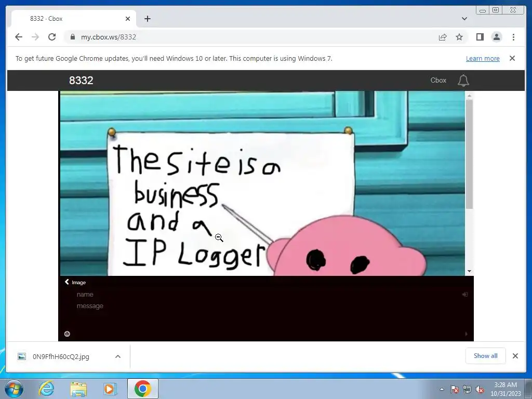Open Learn more link about Chrome updates

coord(483,58)
